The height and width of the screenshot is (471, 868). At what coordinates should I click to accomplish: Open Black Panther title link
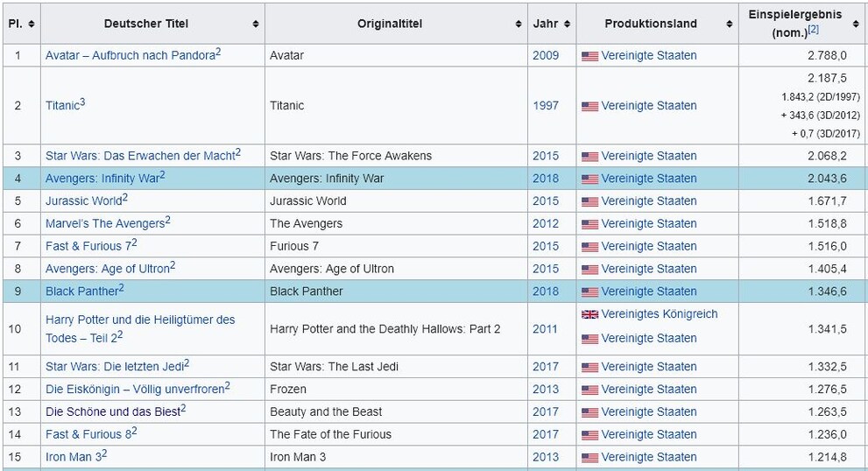pyautogui.click(x=82, y=292)
